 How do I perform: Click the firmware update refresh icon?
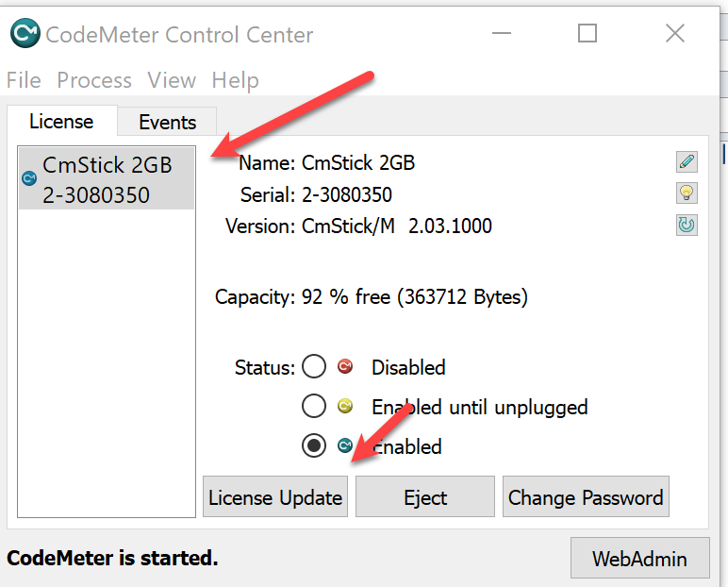point(687,226)
